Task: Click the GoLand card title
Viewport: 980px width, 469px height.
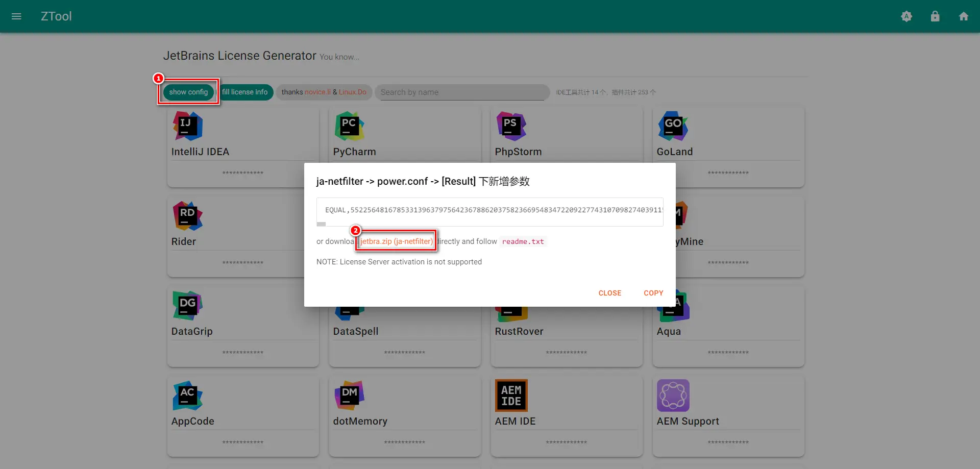Action: [x=675, y=152]
